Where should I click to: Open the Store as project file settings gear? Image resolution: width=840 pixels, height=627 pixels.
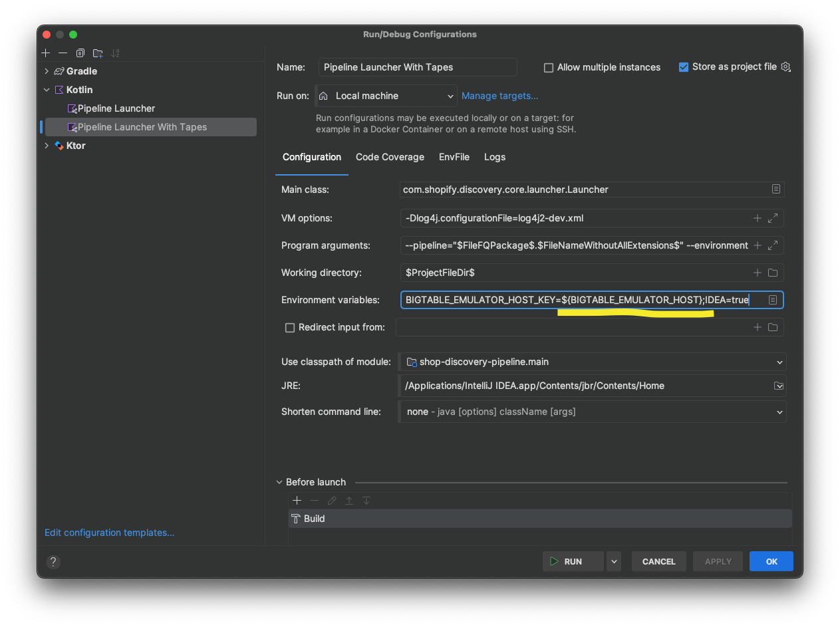pos(785,67)
